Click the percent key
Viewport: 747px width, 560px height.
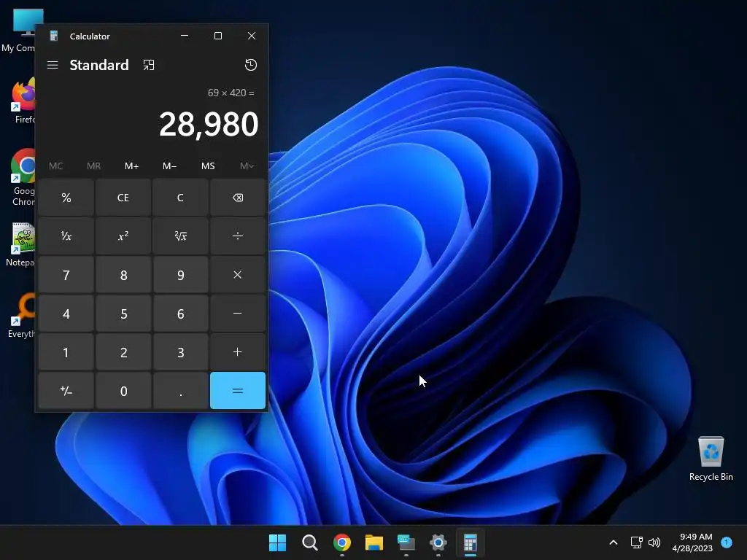click(66, 198)
